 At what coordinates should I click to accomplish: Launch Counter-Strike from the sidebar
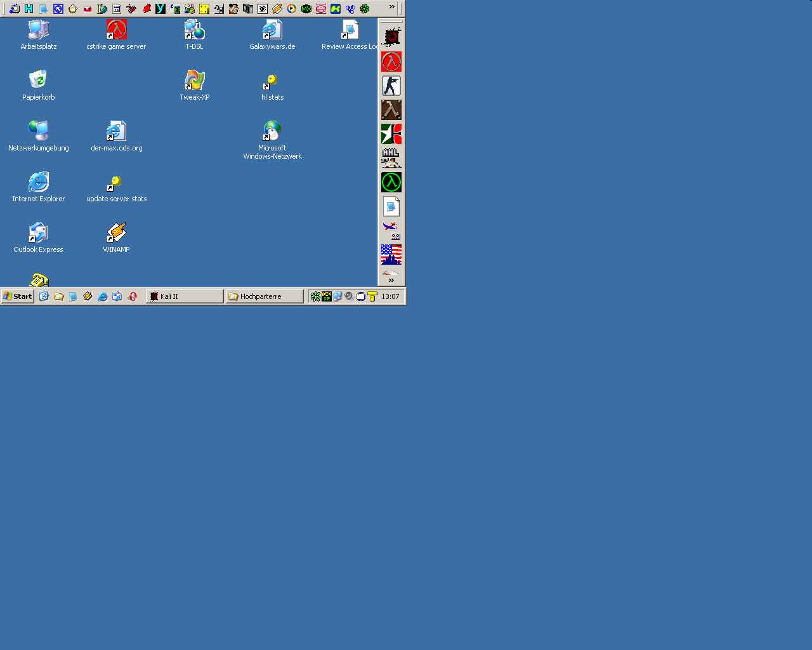(x=391, y=85)
